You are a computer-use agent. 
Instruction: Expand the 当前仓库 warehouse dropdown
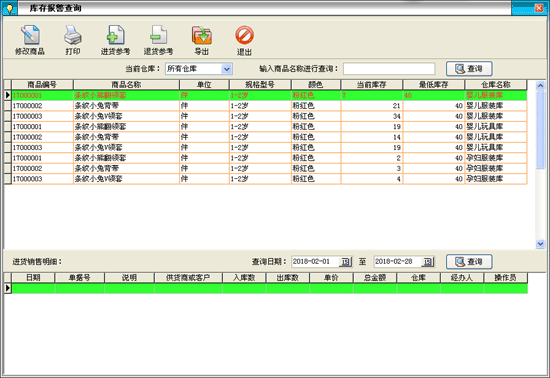tap(227, 69)
